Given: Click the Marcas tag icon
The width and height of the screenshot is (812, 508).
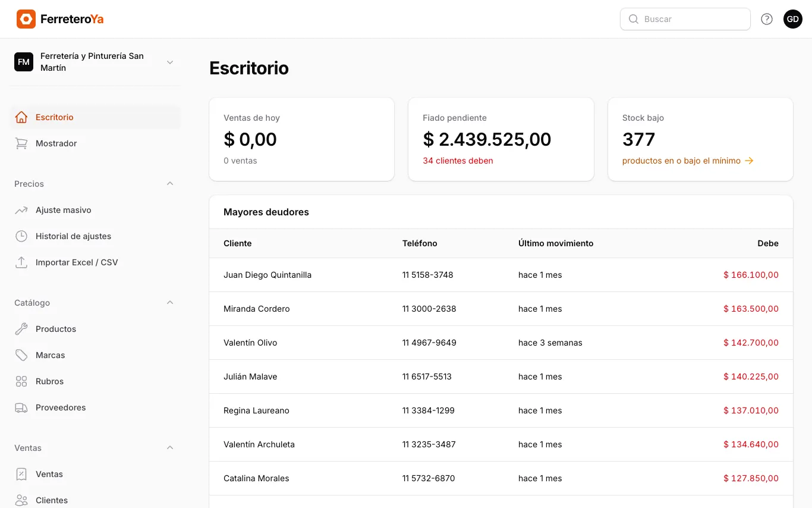Looking at the screenshot, I should (x=21, y=355).
